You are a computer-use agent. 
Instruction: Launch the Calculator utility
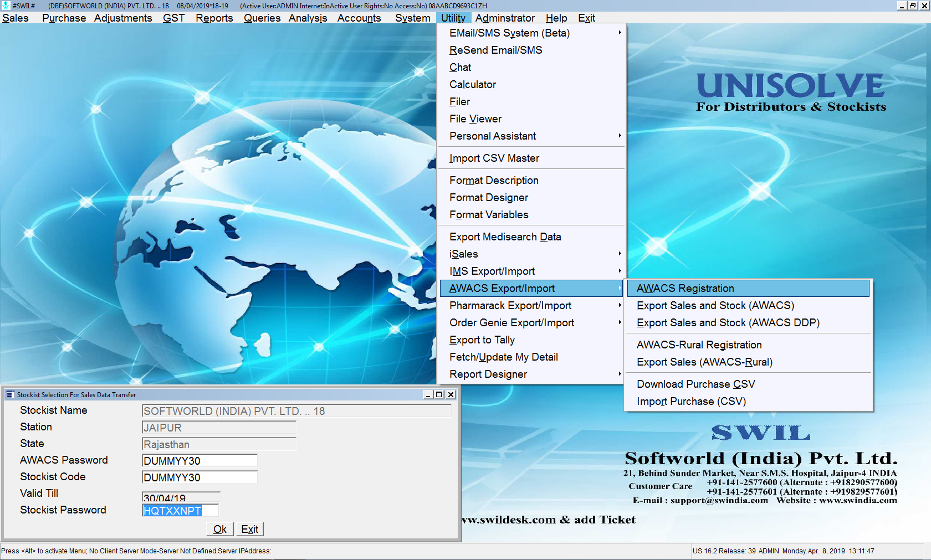(533, 84)
